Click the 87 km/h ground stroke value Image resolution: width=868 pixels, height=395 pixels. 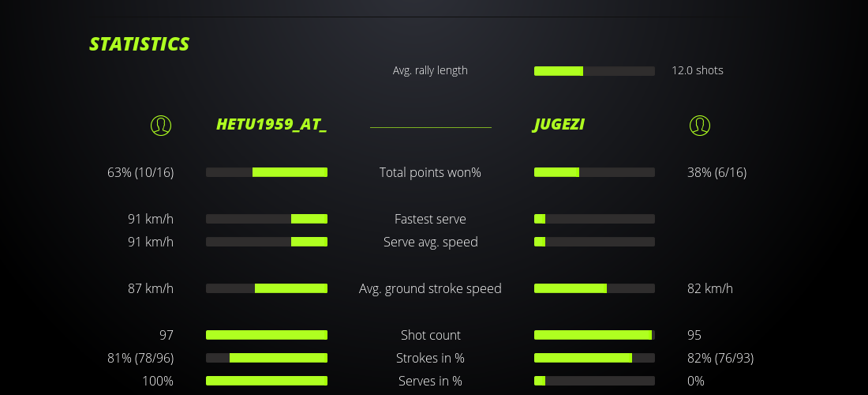coord(151,288)
